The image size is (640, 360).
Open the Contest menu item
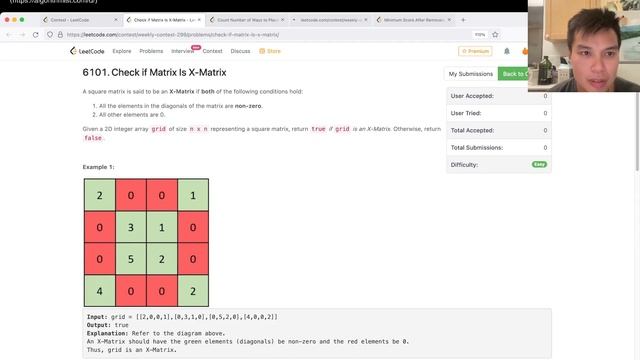(x=212, y=51)
